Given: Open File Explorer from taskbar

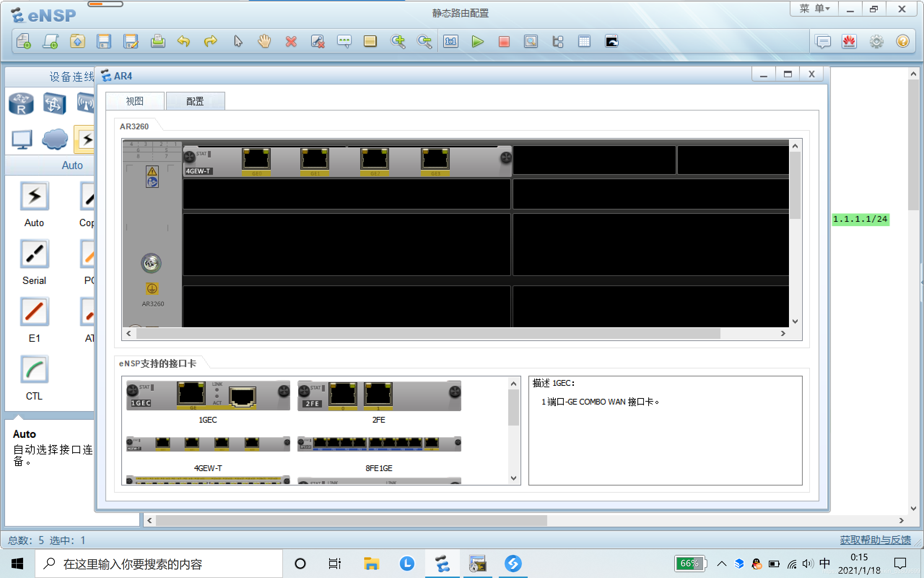Looking at the screenshot, I should coord(371,564).
